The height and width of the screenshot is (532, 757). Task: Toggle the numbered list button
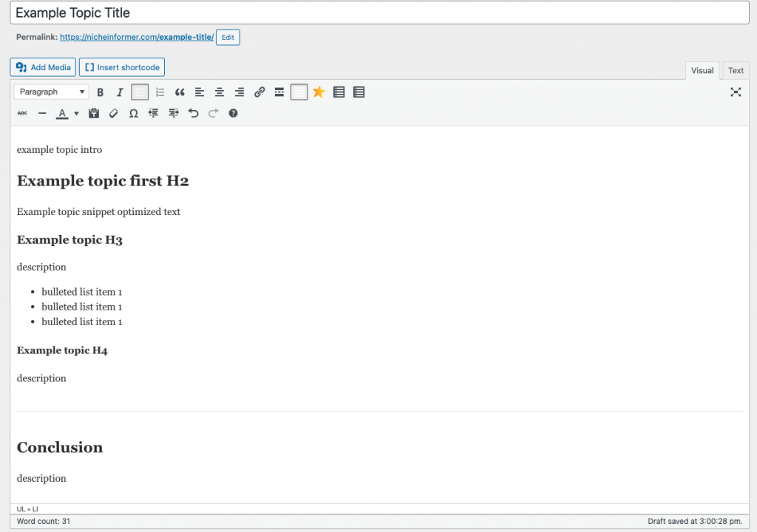(160, 92)
